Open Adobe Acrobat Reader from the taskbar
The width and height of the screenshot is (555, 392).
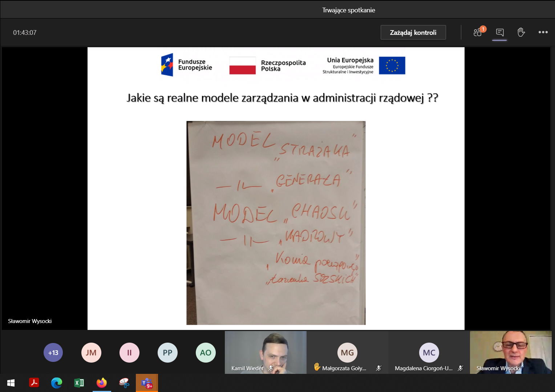pos(34,383)
